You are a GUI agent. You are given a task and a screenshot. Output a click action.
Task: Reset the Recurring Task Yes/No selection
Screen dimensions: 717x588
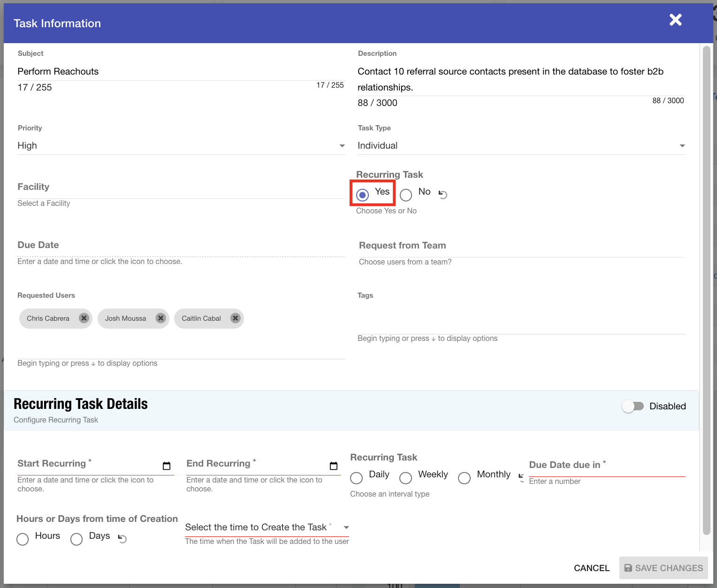[x=443, y=194]
